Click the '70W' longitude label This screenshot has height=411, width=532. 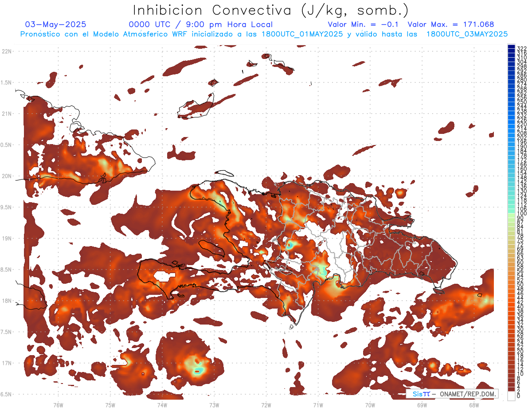click(x=370, y=404)
